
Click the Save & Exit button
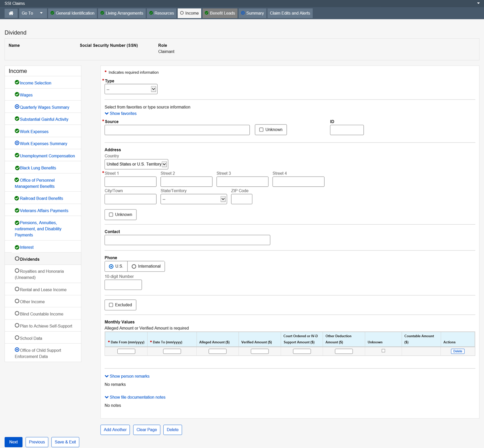65,442
